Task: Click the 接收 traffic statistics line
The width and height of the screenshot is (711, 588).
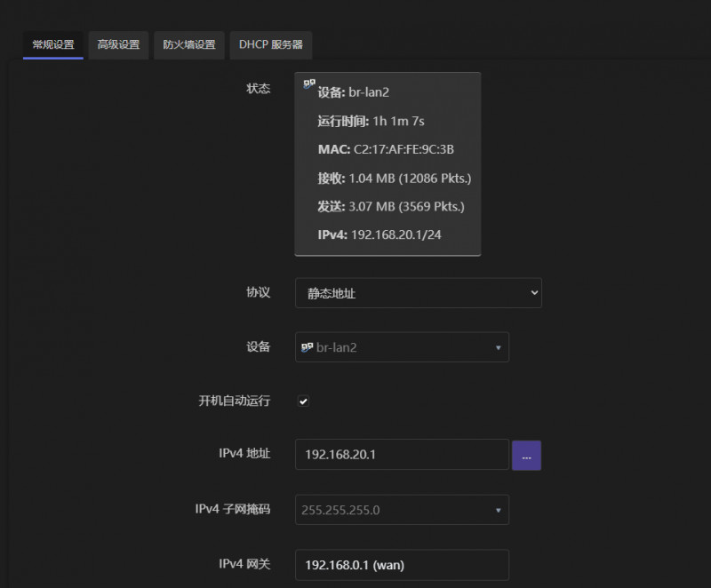Action: pyautogui.click(x=394, y=178)
